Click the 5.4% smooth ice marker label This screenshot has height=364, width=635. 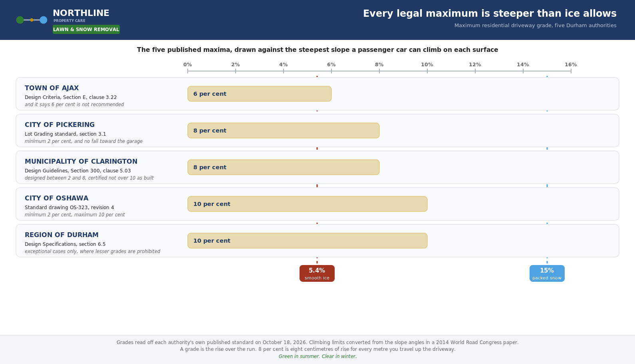[317, 273]
